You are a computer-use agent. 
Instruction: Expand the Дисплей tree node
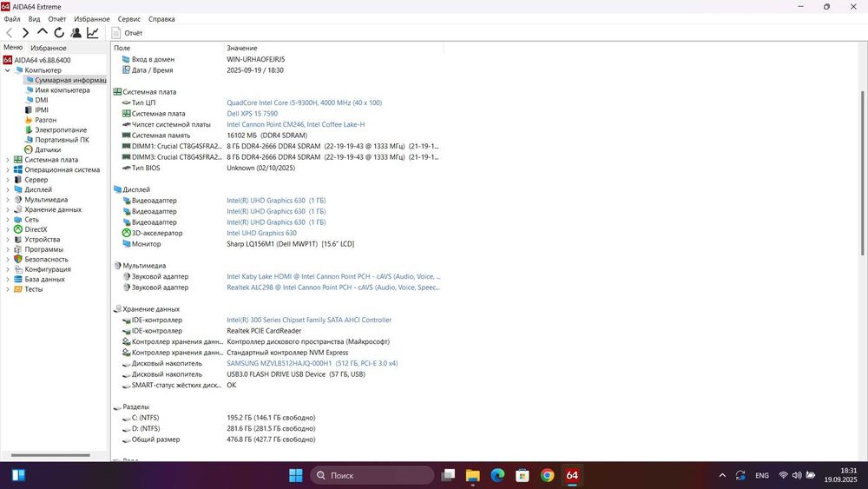click(x=7, y=189)
